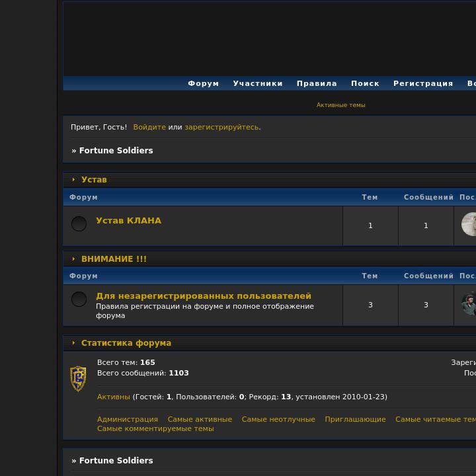Click Сообщений count in незарегистрированных пользователей row
The width and height of the screenshot is (476, 476).
pyautogui.click(x=426, y=305)
